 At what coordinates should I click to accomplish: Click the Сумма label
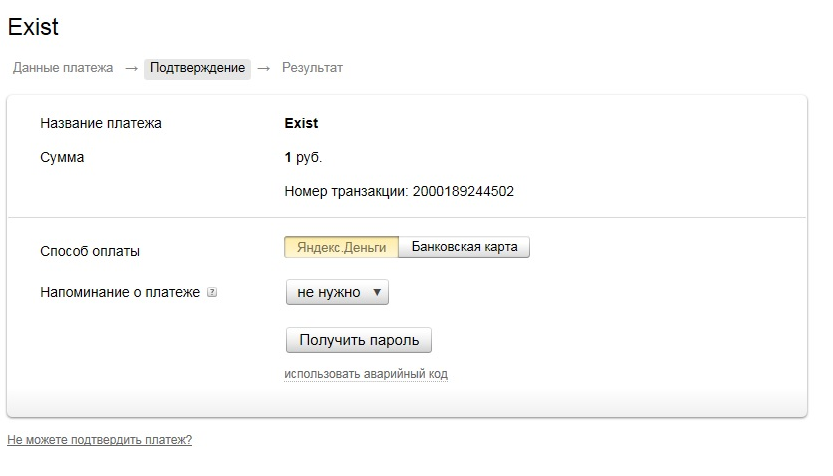pos(62,157)
